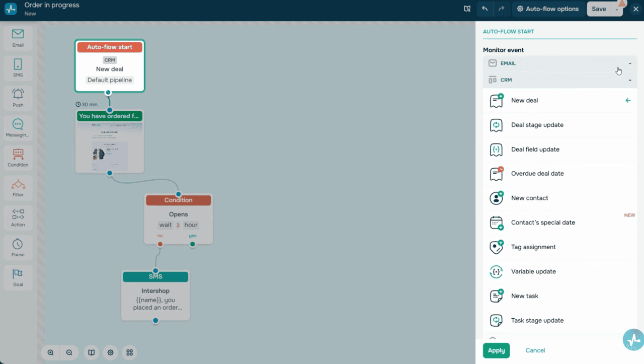Click 'Default pipeline' label in start node
The width and height of the screenshot is (644, 364).
point(110,80)
